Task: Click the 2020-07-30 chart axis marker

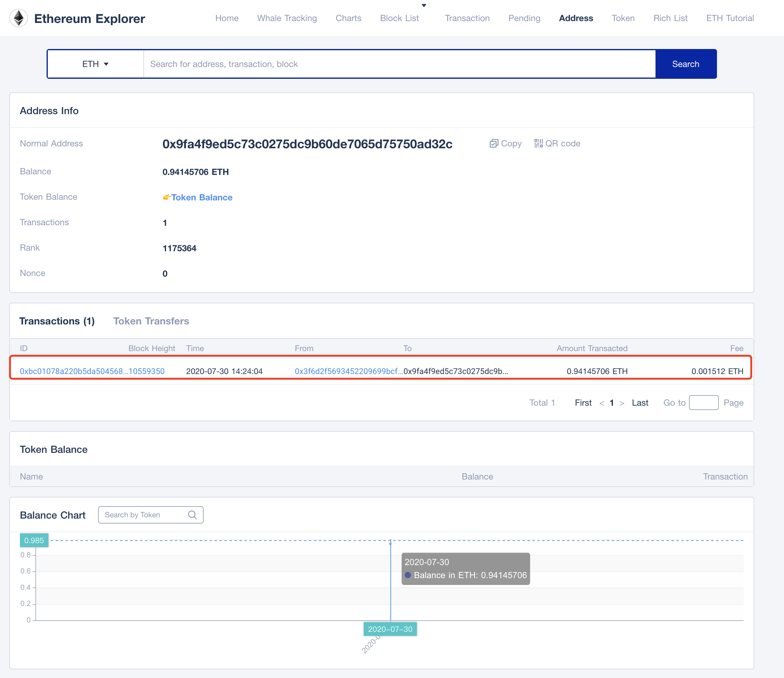Action: click(390, 629)
